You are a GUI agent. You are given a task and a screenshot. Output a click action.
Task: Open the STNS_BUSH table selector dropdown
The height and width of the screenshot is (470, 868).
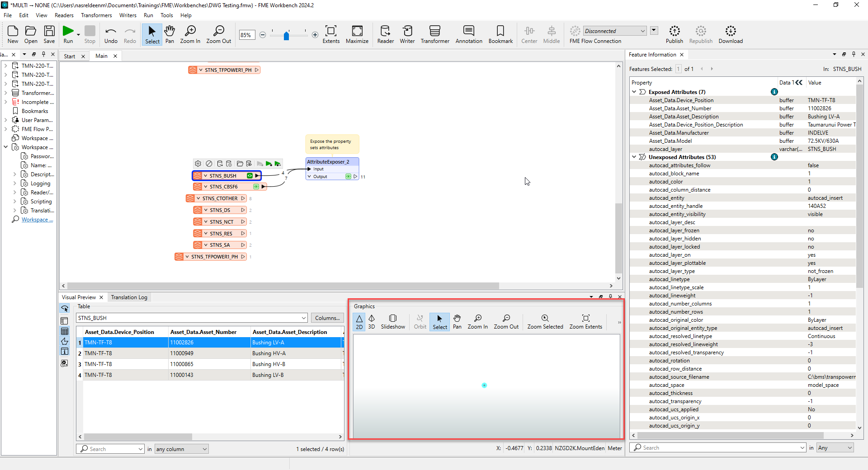pyautogui.click(x=192, y=318)
